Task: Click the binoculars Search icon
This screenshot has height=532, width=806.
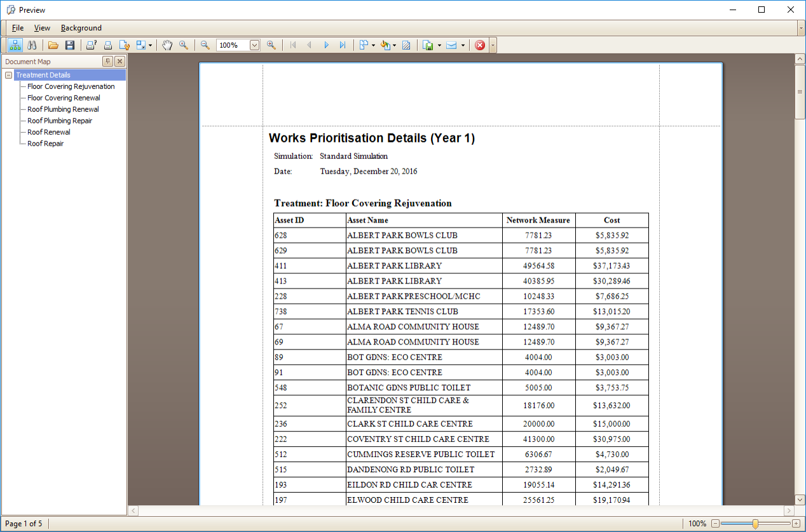Action: 32,45
